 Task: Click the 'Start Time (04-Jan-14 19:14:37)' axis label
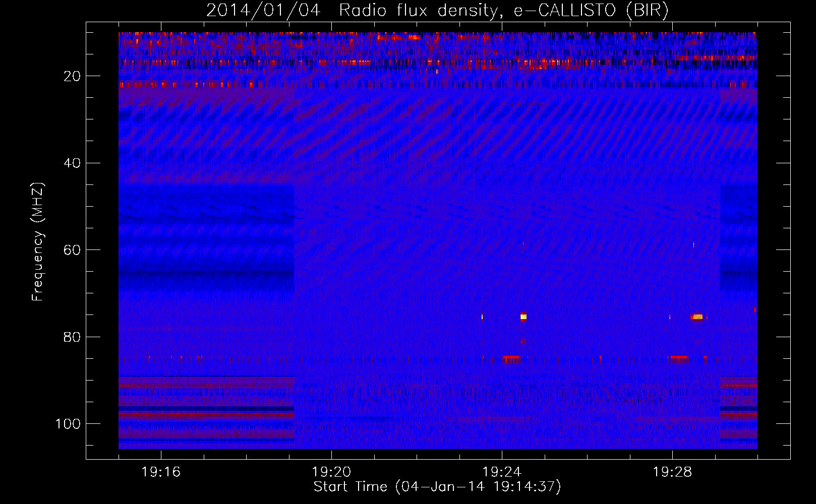pyautogui.click(x=437, y=486)
